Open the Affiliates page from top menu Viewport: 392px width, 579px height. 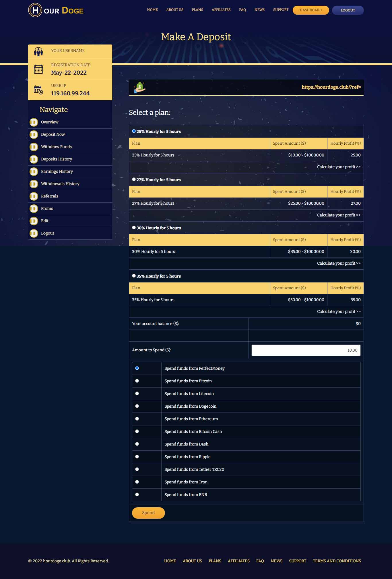pyautogui.click(x=221, y=10)
